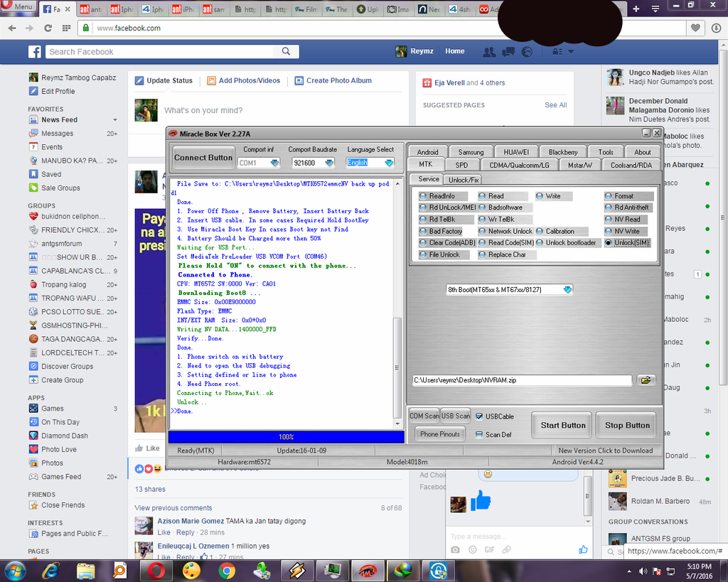728x582 pixels.
Task: Switch to the Blackberry tab
Action: click(563, 152)
